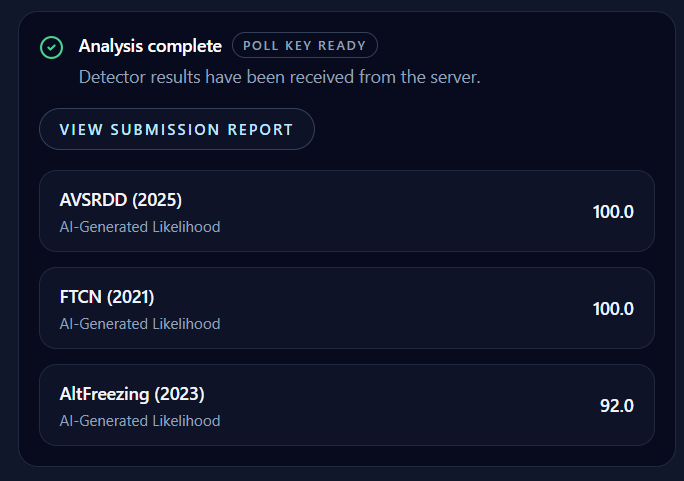
Task: Select the AltFreezing (2023) detector title
Action: click(132, 393)
